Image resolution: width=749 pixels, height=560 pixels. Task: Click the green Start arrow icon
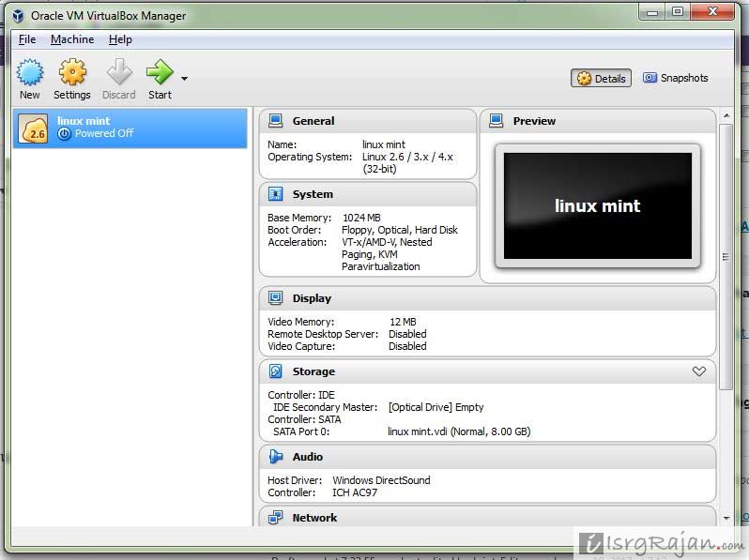[x=160, y=72]
